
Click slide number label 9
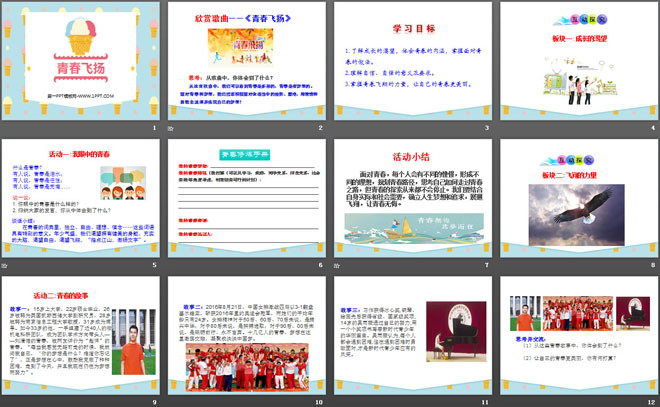(x=154, y=402)
